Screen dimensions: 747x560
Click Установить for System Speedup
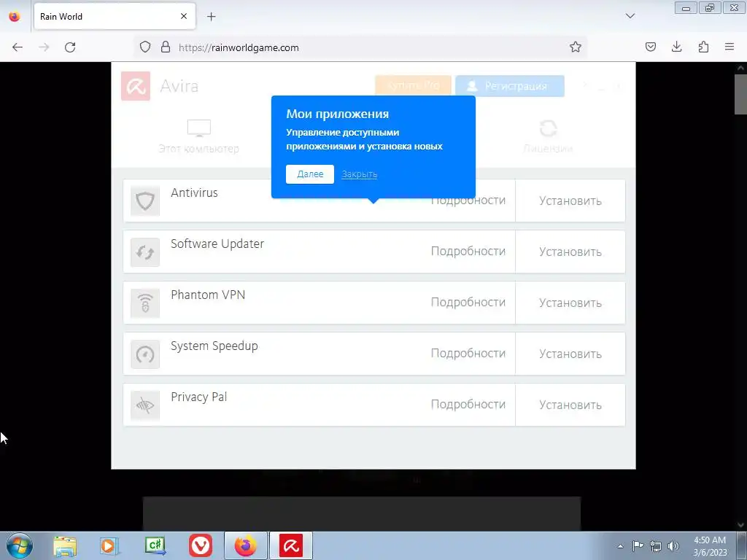pos(570,354)
